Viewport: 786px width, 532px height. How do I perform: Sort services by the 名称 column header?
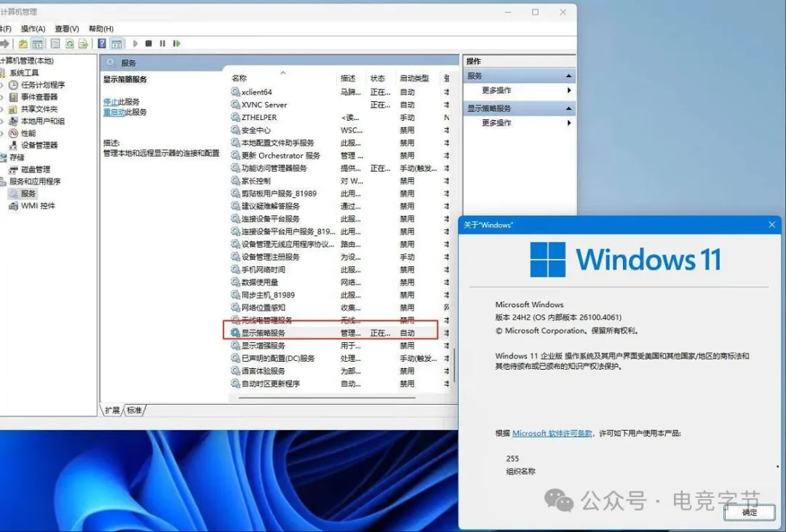[283, 78]
